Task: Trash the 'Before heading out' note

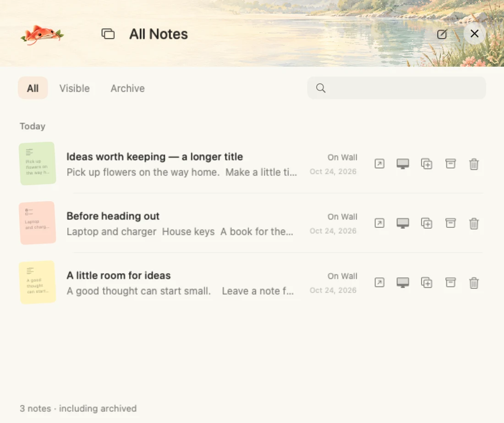Action: click(x=474, y=223)
